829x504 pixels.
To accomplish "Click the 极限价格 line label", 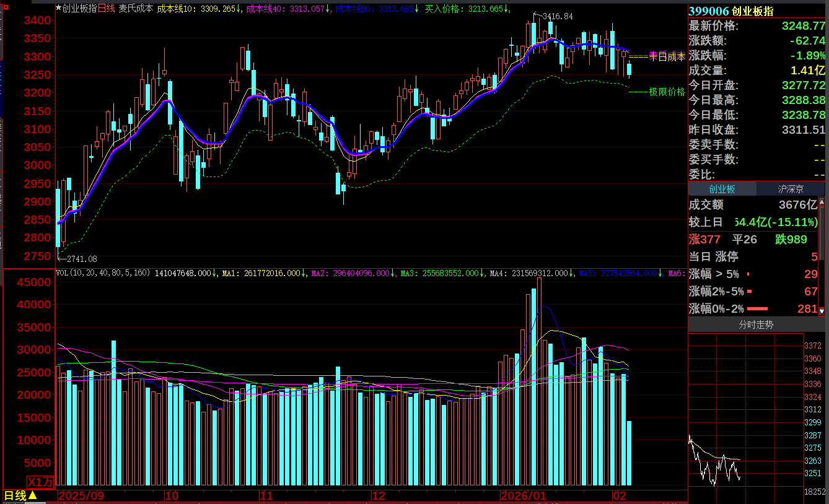I will pos(667,92).
